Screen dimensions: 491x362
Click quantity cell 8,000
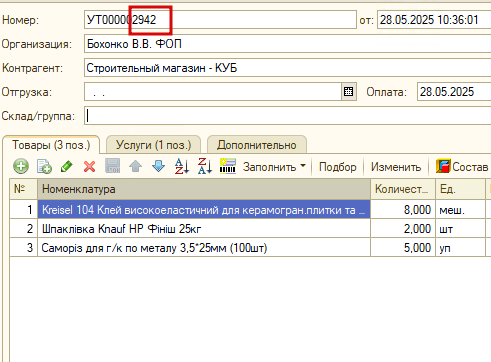click(x=403, y=210)
